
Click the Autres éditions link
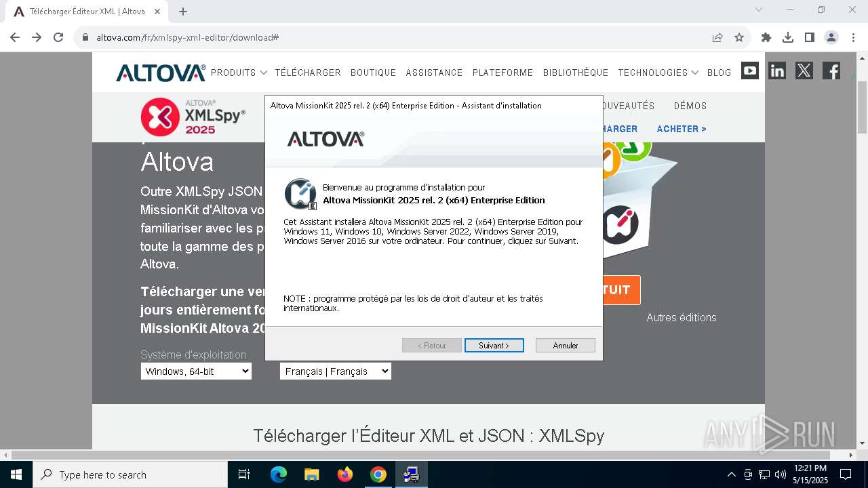(x=682, y=317)
